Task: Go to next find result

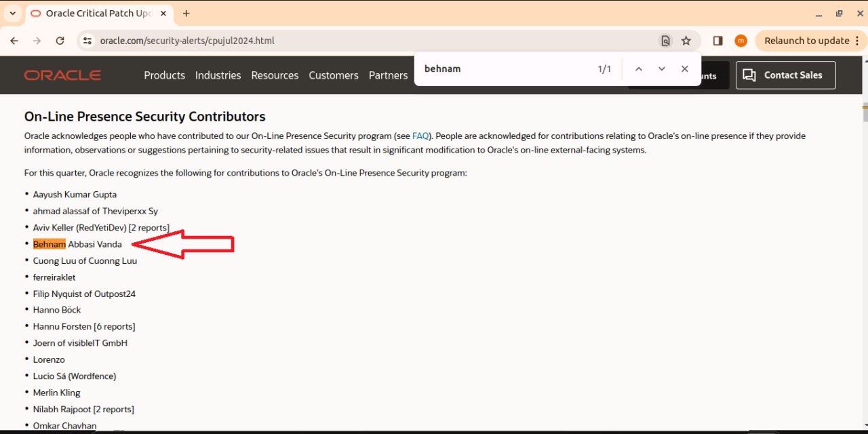Action: pyautogui.click(x=661, y=68)
